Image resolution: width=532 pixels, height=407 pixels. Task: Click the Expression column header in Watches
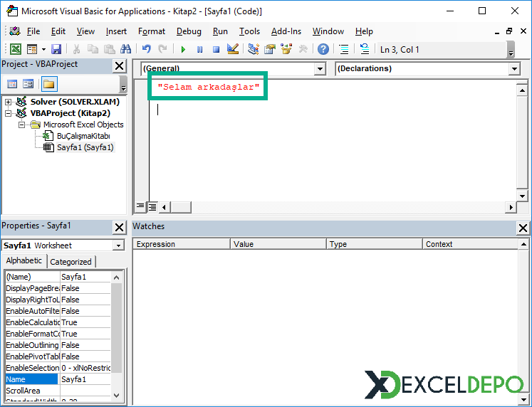182,244
